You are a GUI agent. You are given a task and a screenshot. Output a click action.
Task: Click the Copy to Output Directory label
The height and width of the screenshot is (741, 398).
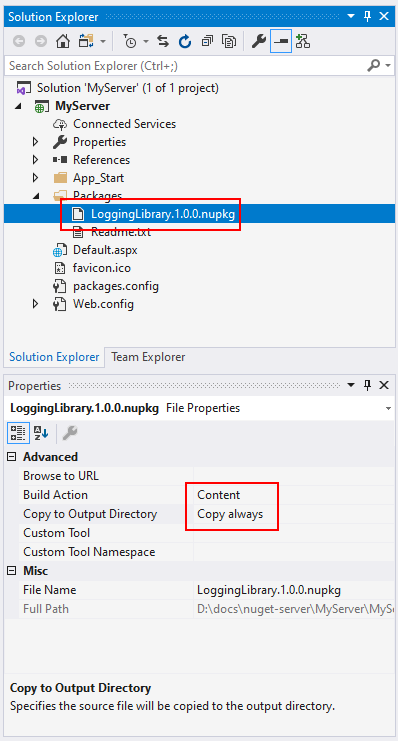(90, 514)
